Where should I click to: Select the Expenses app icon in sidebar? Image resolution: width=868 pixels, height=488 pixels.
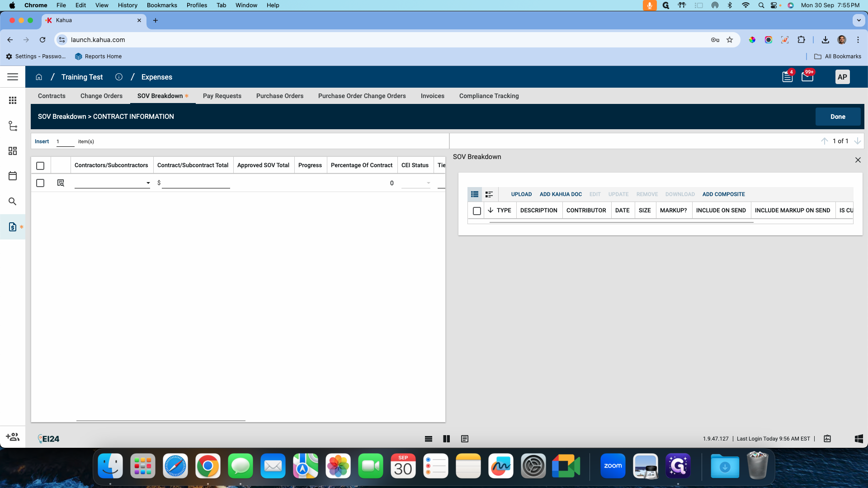(x=13, y=227)
